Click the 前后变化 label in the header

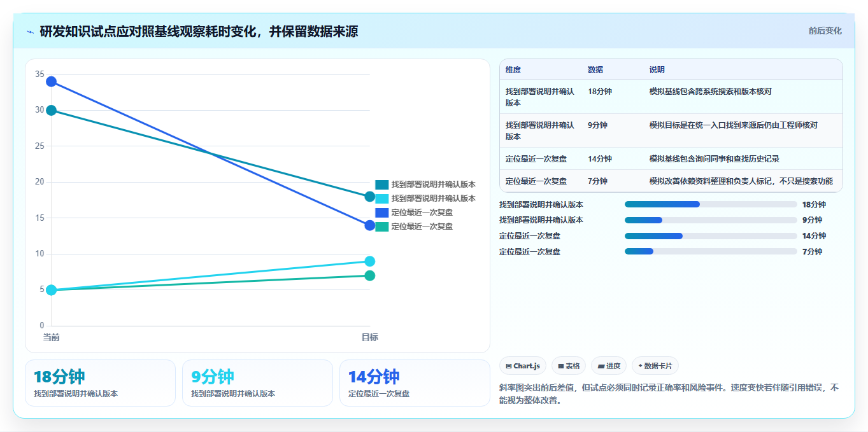(825, 31)
